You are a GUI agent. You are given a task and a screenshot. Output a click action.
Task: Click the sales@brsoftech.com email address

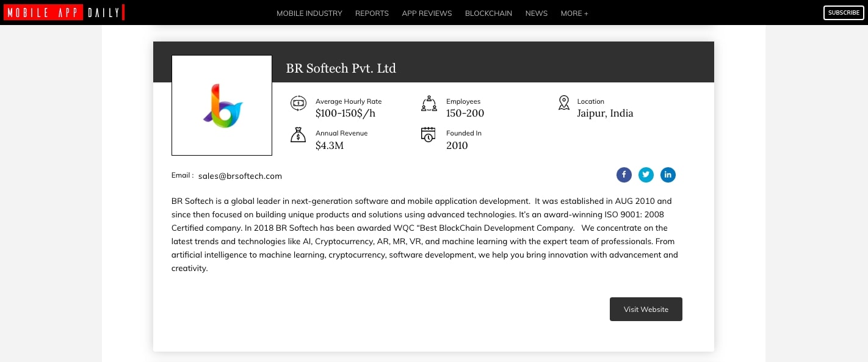click(x=240, y=176)
